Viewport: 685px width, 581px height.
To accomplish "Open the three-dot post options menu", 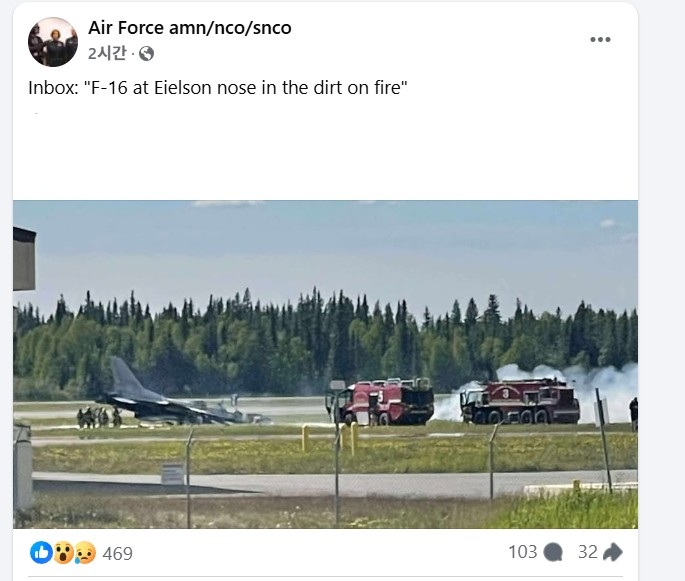I will 600,39.
